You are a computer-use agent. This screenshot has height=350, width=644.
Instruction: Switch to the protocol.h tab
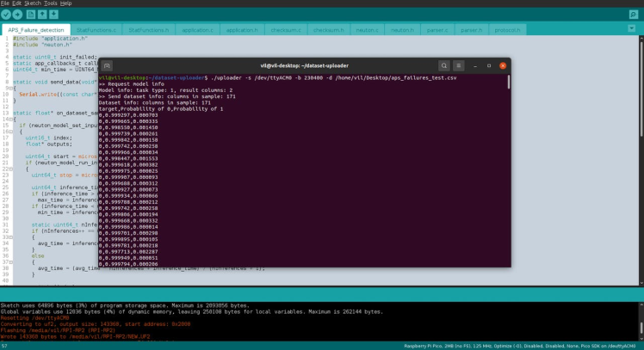(506, 30)
